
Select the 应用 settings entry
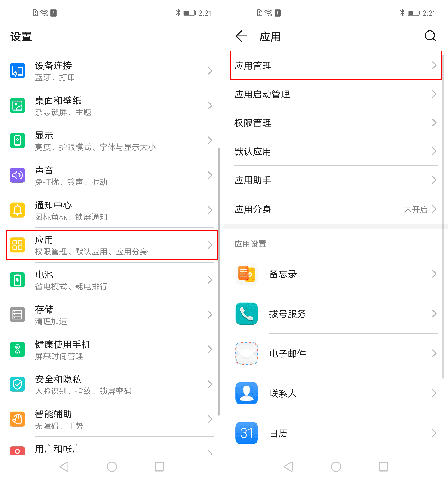point(112,245)
